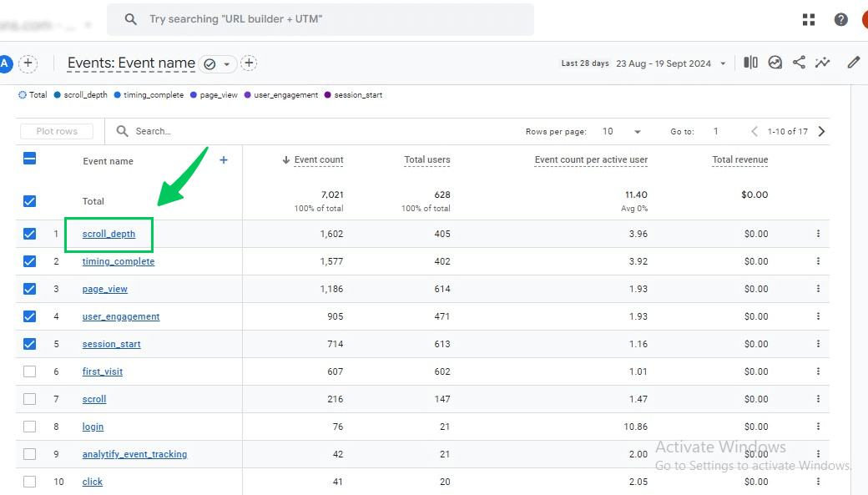Add dimension with blue plus icon

click(x=224, y=160)
